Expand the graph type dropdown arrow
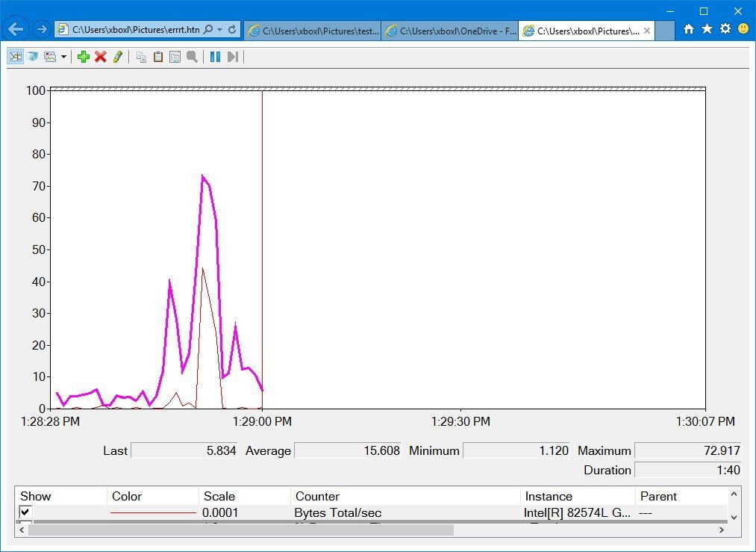The height and width of the screenshot is (552, 756). click(x=64, y=56)
